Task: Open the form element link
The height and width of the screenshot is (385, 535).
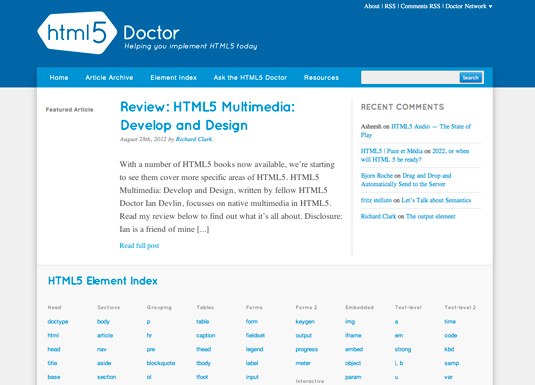Action: 252,322
